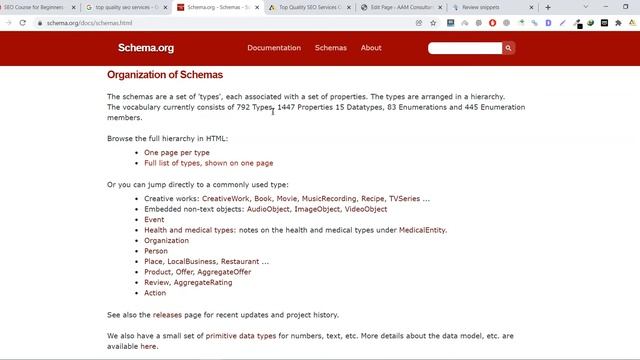
Task: Click the Schema.org logo
Action: [146, 48]
